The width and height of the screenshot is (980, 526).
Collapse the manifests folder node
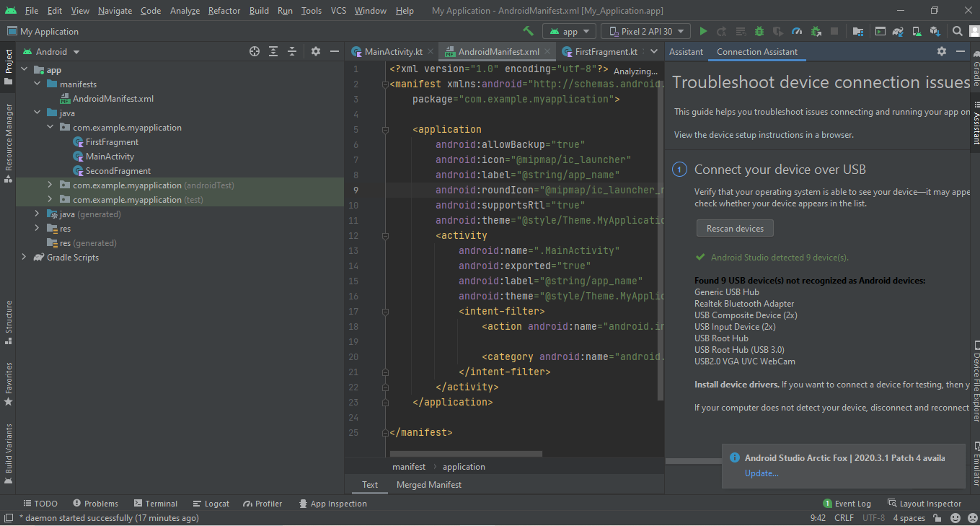(x=37, y=84)
